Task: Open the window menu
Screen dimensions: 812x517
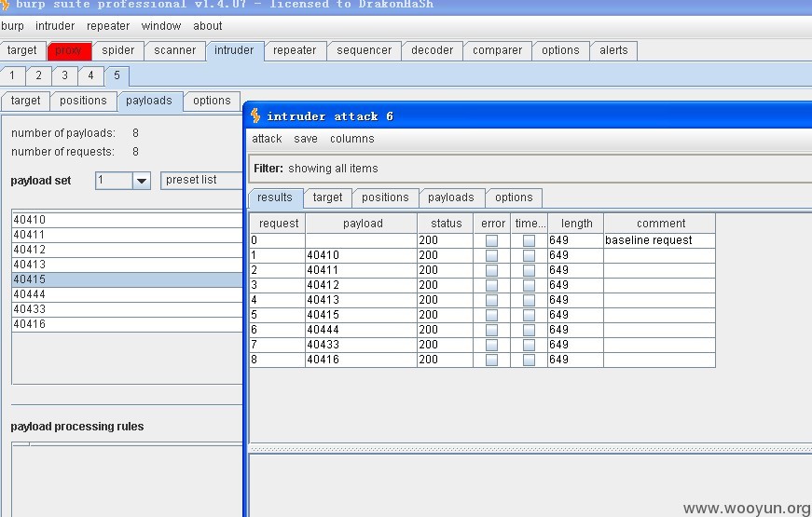Action: point(161,26)
